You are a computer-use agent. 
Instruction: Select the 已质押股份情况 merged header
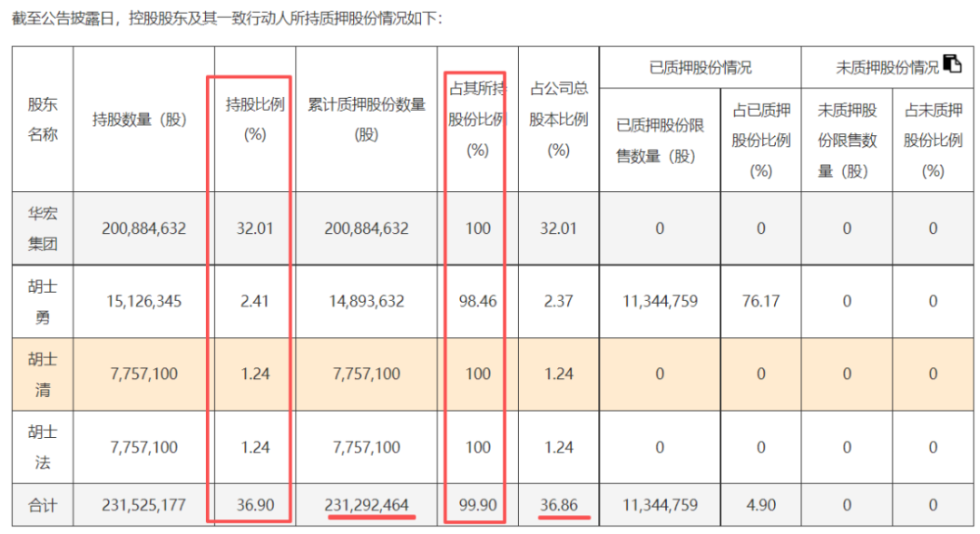pos(700,67)
